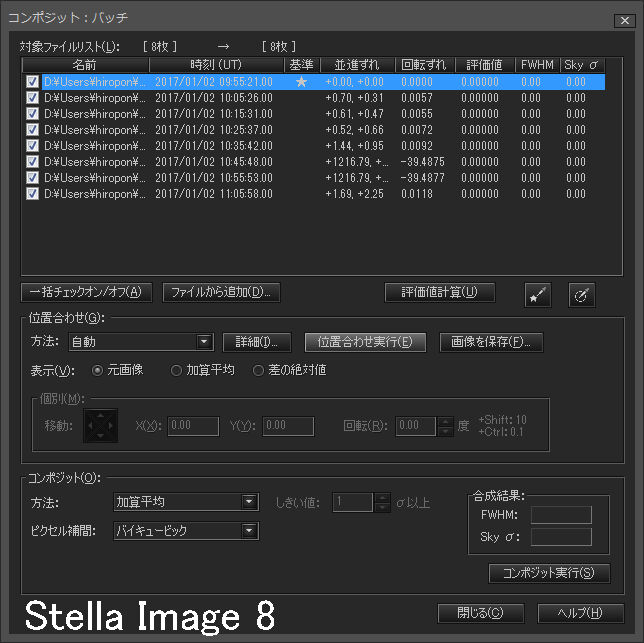
Task: Click the 回転(R) angle input field
Action: (x=416, y=426)
